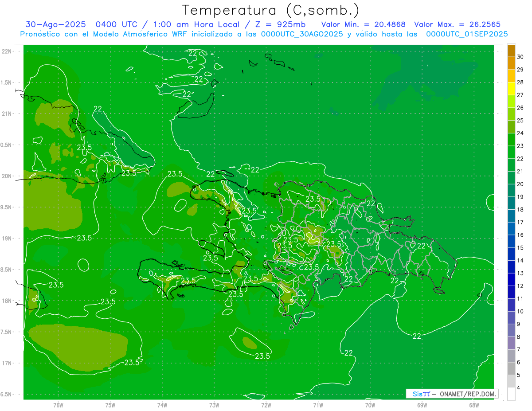The height and width of the screenshot is (411, 532).
Task: Click the '17N' latitude axis label
Action: click(x=7, y=363)
